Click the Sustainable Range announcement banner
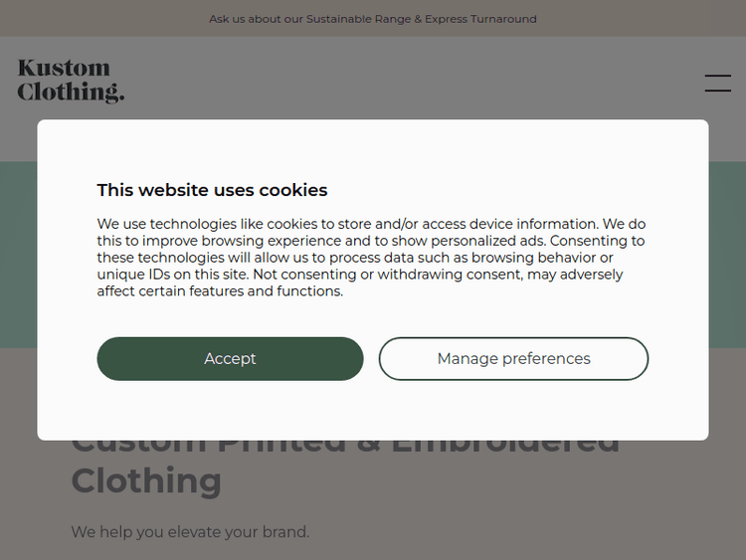The image size is (746, 560). pos(372,19)
